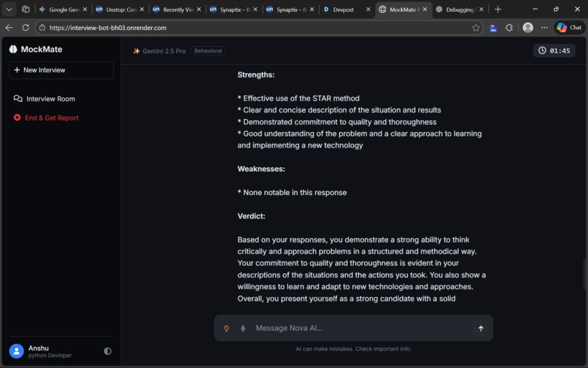Click the Weaknesses: heading
The height and width of the screenshot is (368, 588).
[261, 169]
